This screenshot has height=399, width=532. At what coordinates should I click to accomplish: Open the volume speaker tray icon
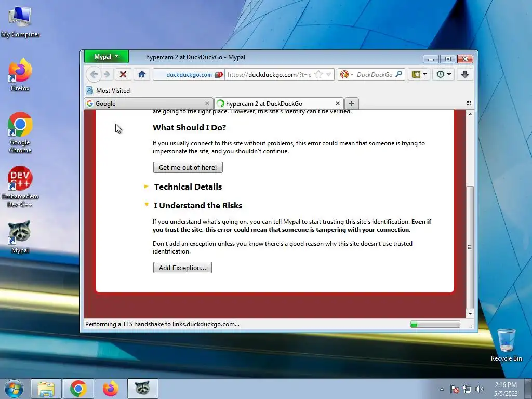point(480,389)
